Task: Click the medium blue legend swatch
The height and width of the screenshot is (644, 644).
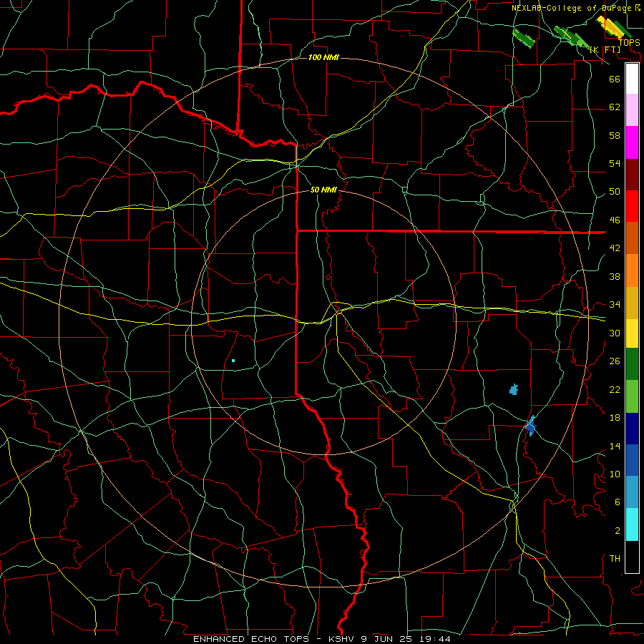Action: click(632, 460)
